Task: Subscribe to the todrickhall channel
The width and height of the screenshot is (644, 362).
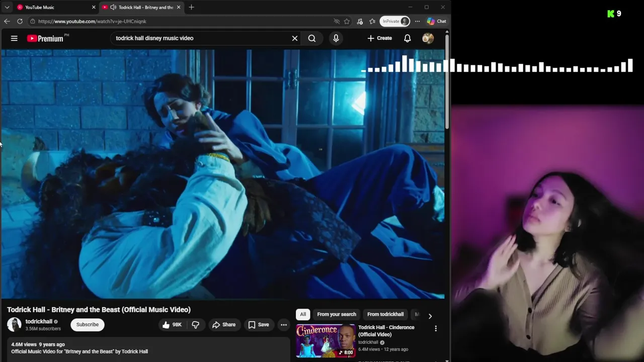Action: pos(88,325)
